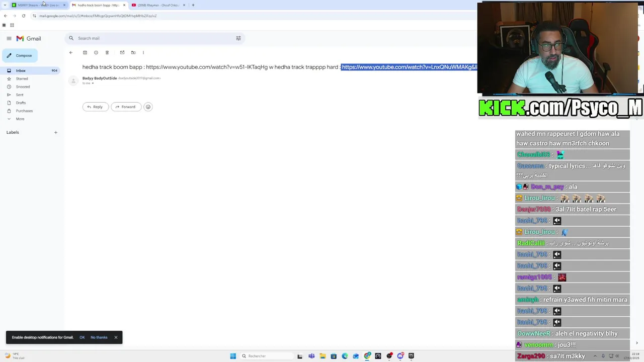This screenshot has width=644, height=362.
Task: Click the search magnifier icon in Gmail
Action: pos(71,38)
